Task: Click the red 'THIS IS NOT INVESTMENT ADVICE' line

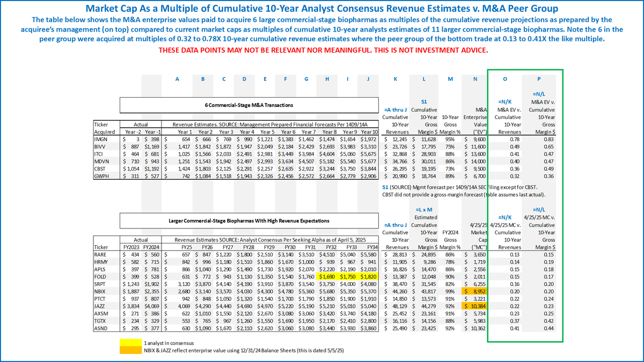Action: [x=323, y=50]
